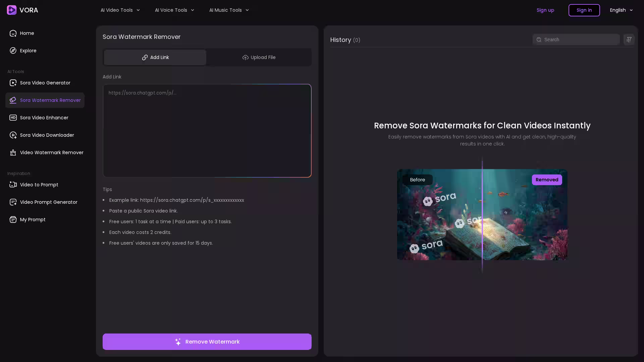Go to Explore page

28,51
